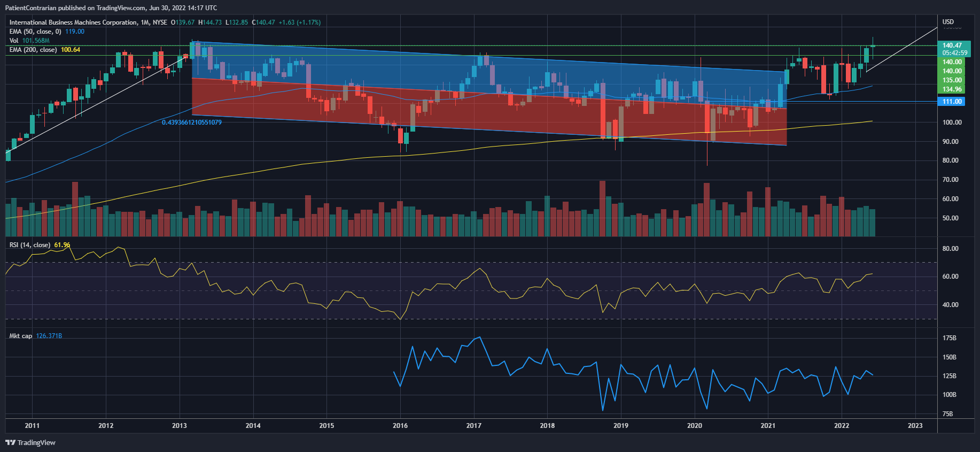
Task: Click the 2013 label on time axis
Action: pyautogui.click(x=180, y=426)
